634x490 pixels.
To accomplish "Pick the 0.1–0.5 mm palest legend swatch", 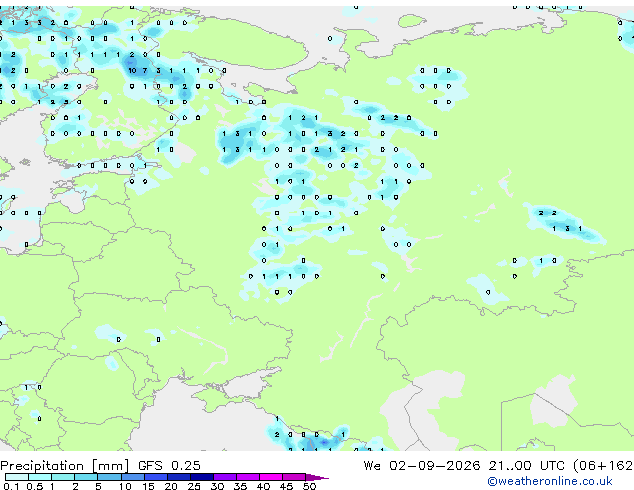I will click(17, 477).
